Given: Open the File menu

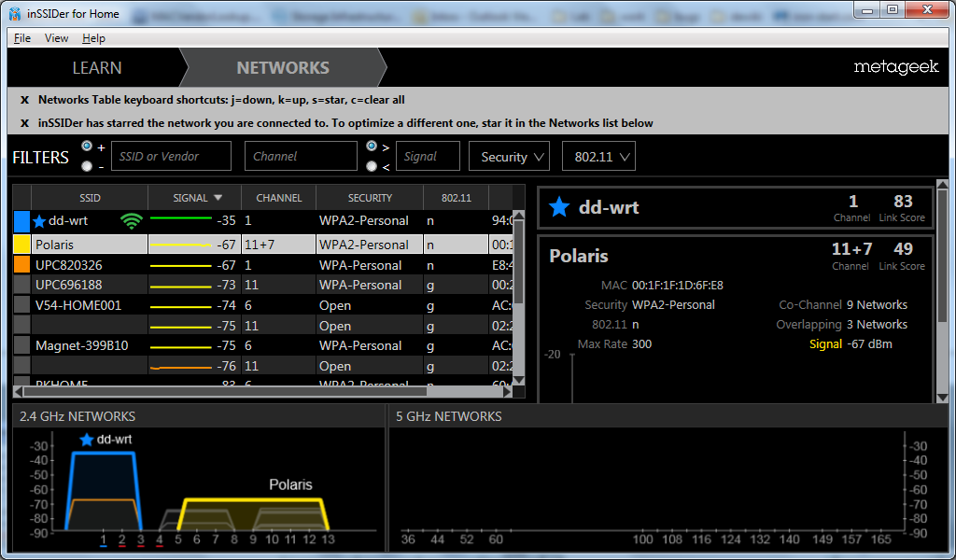Looking at the screenshot, I should coord(22,37).
